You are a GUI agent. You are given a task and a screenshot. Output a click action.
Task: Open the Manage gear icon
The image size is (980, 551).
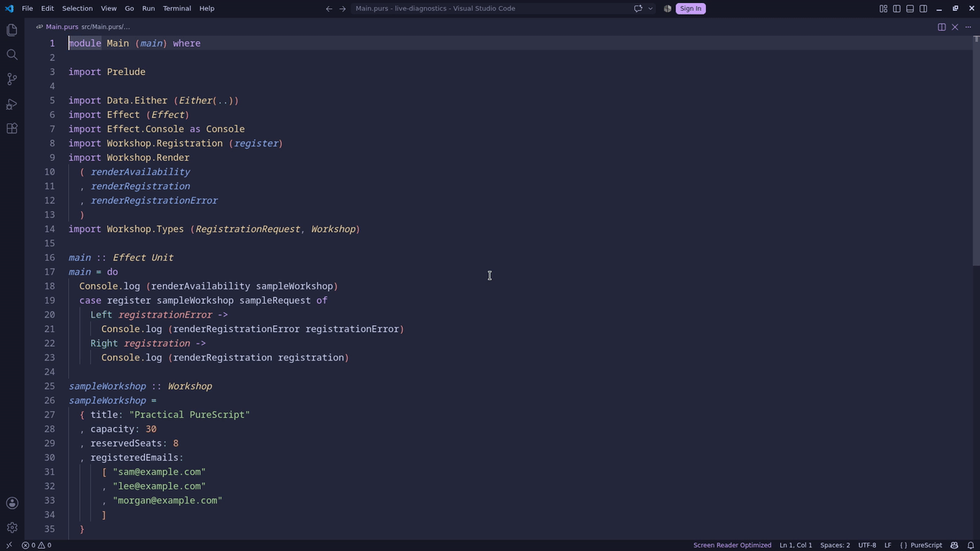tap(11, 527)
